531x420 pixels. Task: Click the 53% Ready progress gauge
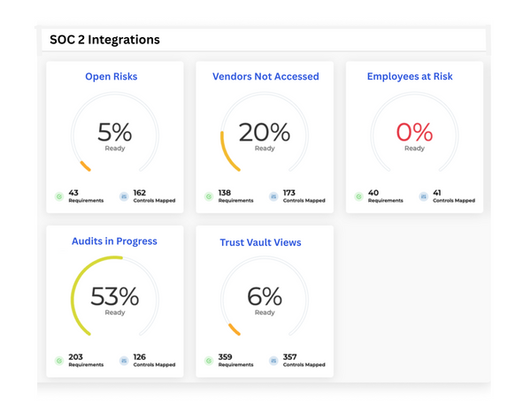pos(114,298)
